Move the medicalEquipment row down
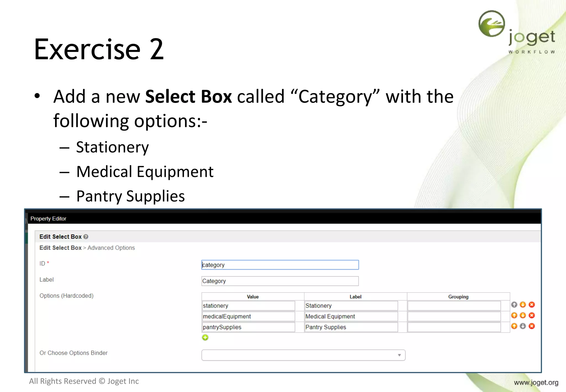Image resolution: width=566 pixels, height=392 pixels. tap(523, 315)
